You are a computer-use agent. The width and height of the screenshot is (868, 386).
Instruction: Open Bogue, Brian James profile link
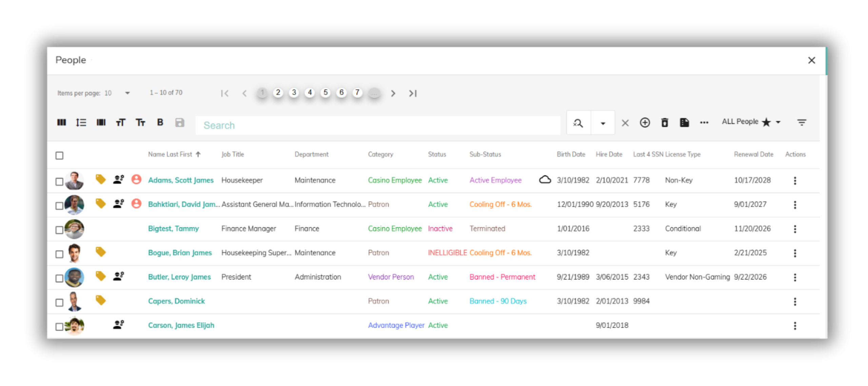pyautogui.click(x=180, y=253)
